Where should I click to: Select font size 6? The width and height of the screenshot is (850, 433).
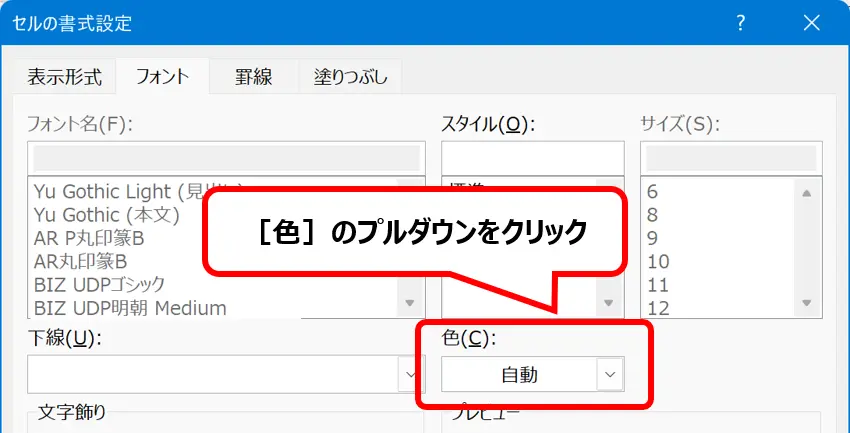tap(652, 192)
